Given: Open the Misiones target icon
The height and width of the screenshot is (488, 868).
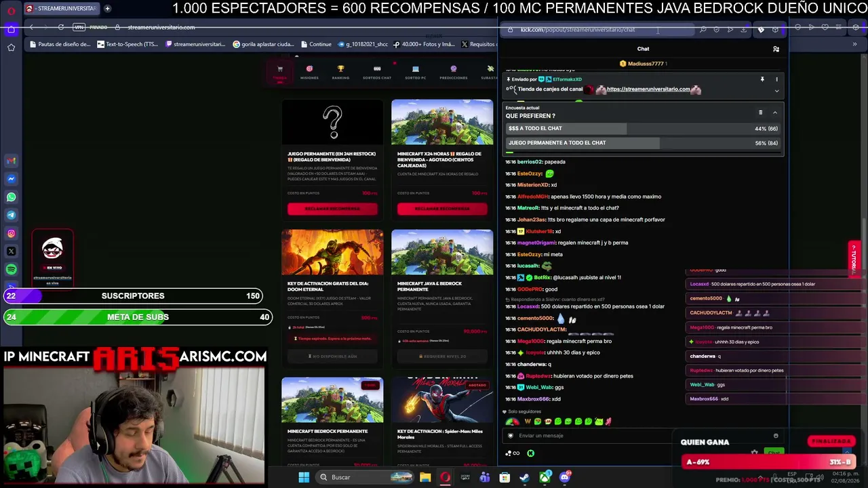Looking at the screenshot, I should tap(309, 69).
